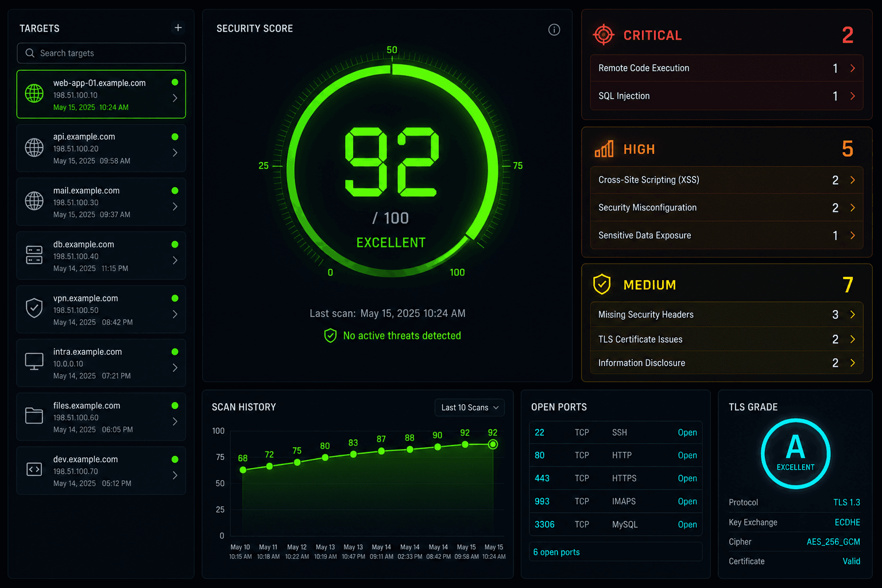Viewport: 882px width, 588px height.
Task: Expand the intra.example.com target chevron
Action: pos(175,367)
